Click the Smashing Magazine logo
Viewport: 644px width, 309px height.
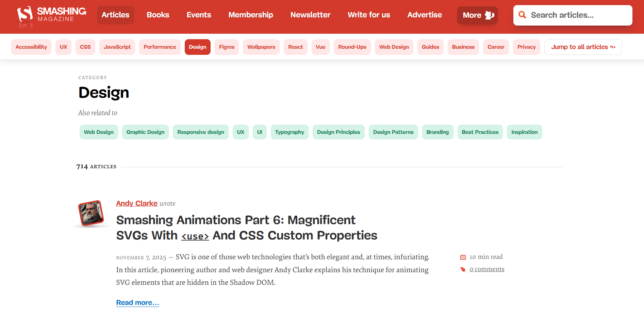(52, 15)
